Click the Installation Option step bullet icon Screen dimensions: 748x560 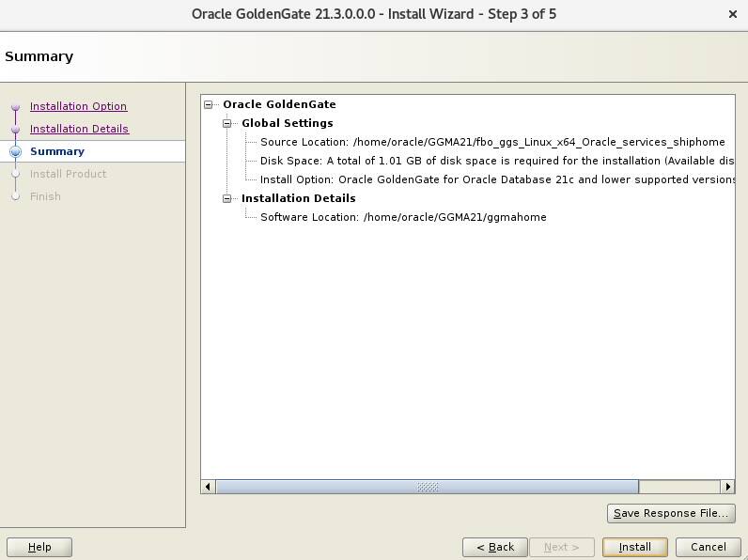pos(16,106)
